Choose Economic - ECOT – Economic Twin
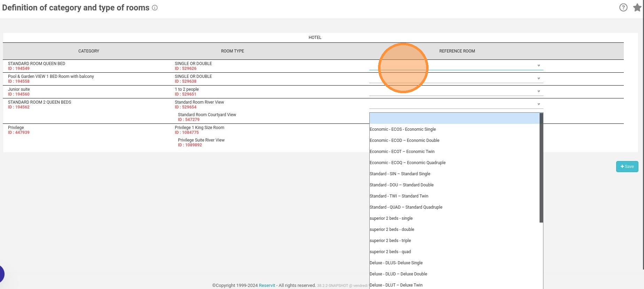The image size is (644, 289). coord(454,152)
